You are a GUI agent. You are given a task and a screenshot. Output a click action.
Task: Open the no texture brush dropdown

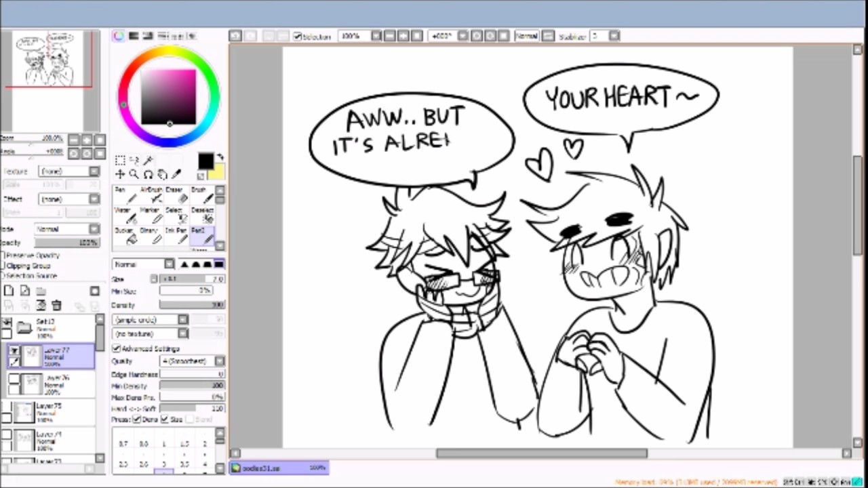tap(151, 333)
